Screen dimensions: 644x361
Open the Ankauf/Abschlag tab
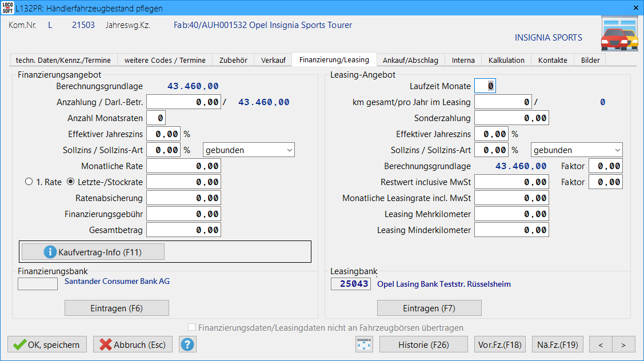[410, 60]
